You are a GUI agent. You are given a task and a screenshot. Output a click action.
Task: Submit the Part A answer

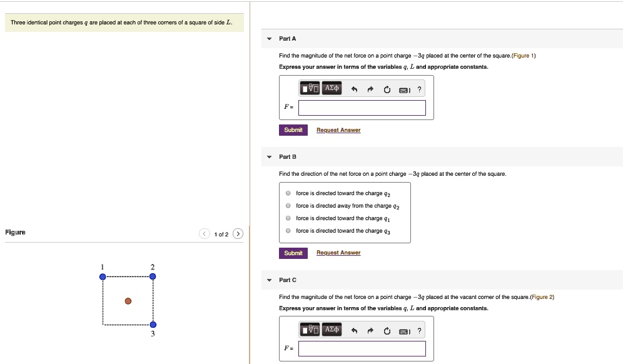click(293, 130)
